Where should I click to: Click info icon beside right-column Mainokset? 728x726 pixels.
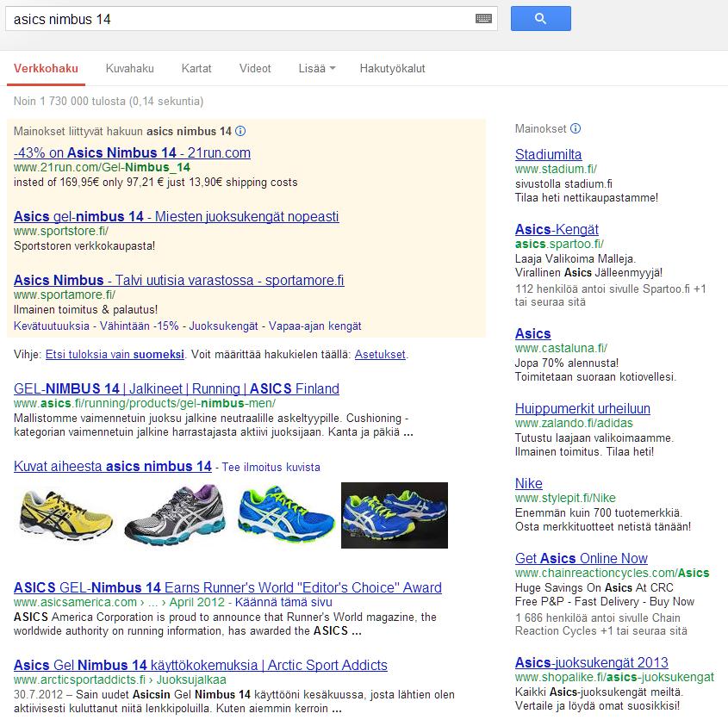coord(576,128)
